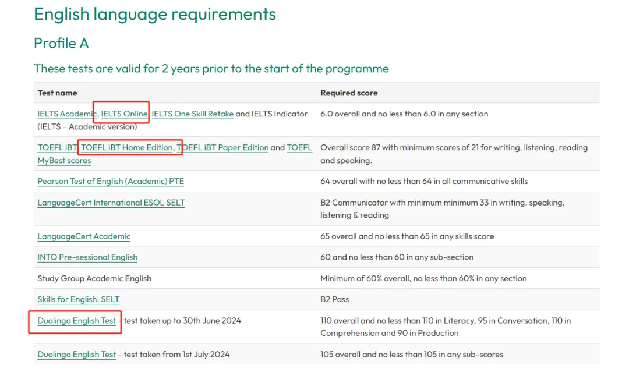The height and width of the screenshot is (374, 630).
Task: Click the '6.0 overall and no less than 6.0' score
Action: pyautogui.click(x=404, y=114)
